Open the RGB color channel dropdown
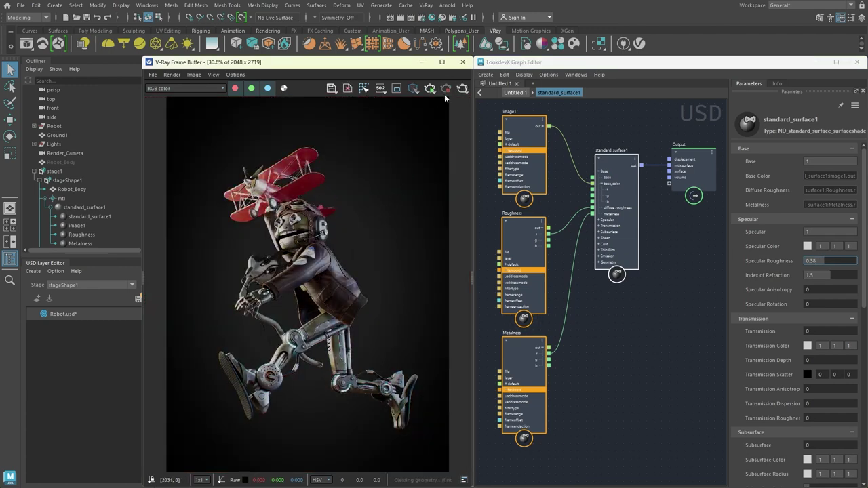 (186, 88)
